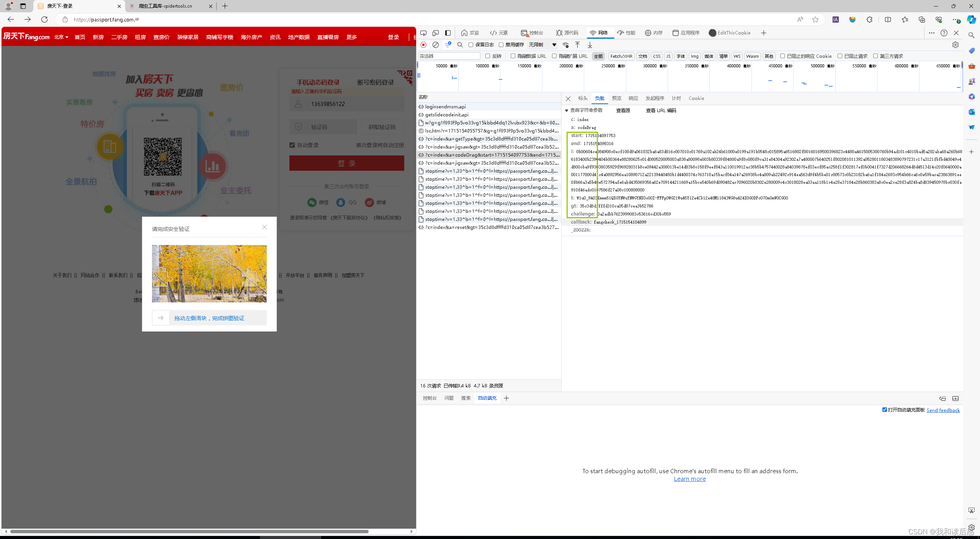Open browser settings and more menu
Image resolution: width=980 pixels, height=539 pixels.
(956, 20)
